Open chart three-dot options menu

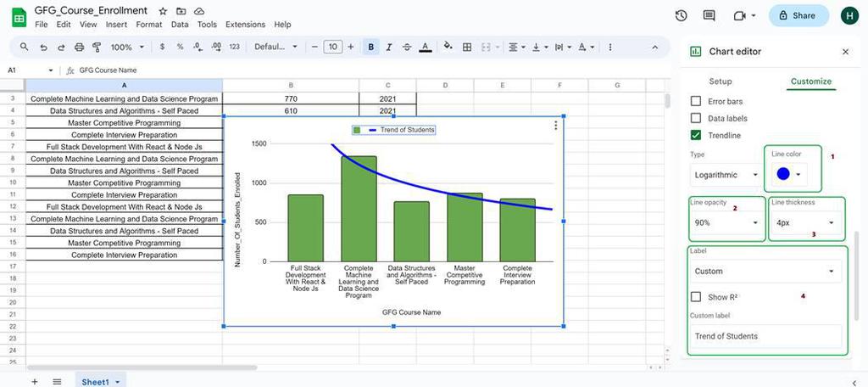point(556,126)
